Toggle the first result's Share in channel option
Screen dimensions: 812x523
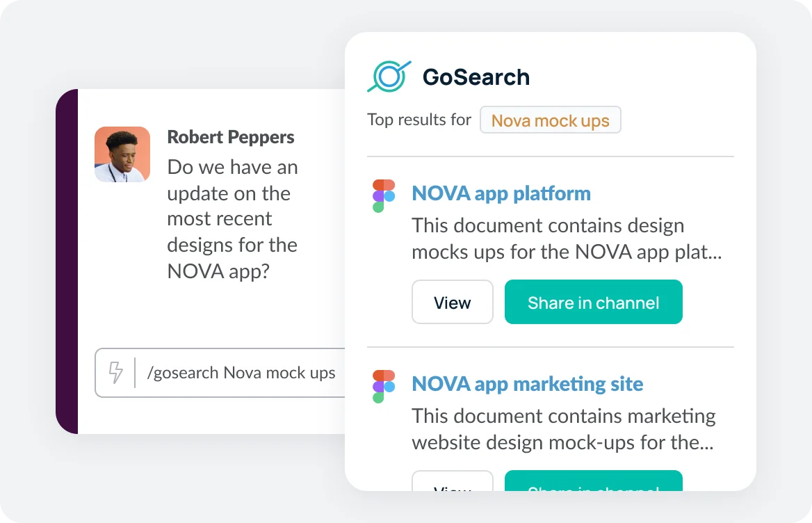pyautogui.click(x=593, y=302)
